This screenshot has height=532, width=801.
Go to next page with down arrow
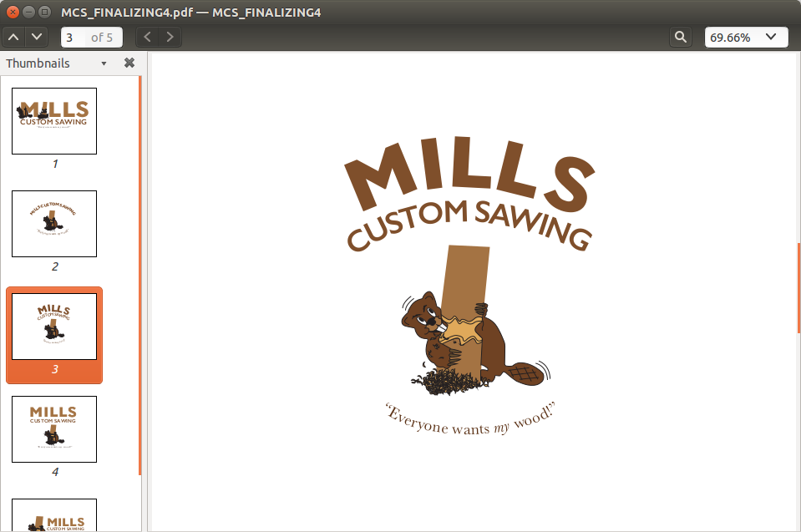(x=36, y=38)
